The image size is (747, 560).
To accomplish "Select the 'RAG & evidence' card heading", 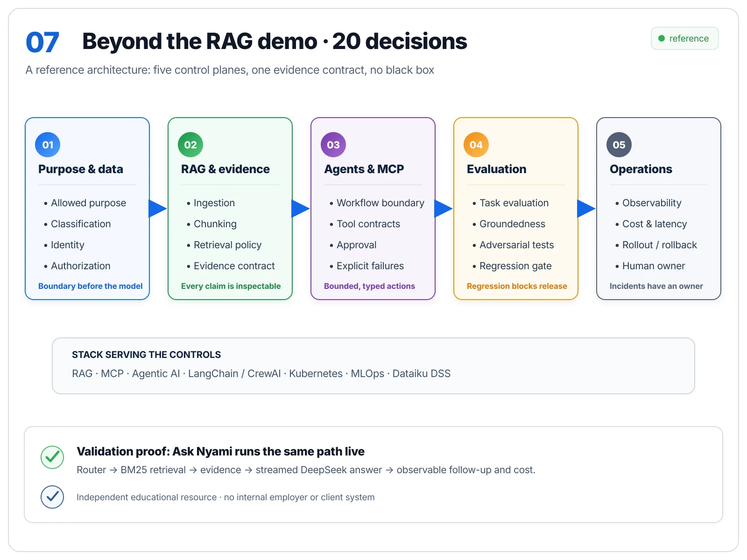I will (226, 169).
